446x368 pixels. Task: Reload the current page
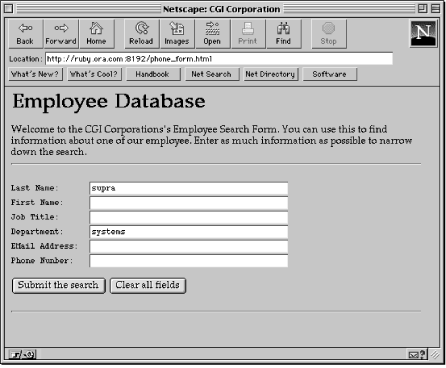pyautogui.click(x=142, y=34)
